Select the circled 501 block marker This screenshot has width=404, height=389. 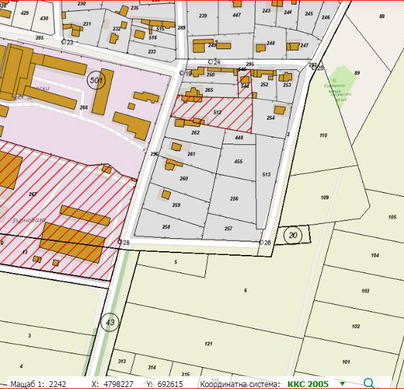coord(96,80)
